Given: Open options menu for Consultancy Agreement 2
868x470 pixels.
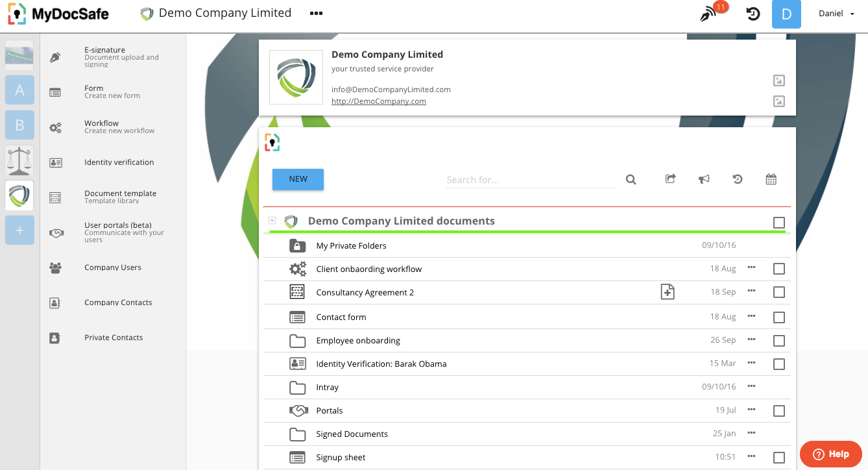Looking at the screenshot, I should tap(751, 290).
